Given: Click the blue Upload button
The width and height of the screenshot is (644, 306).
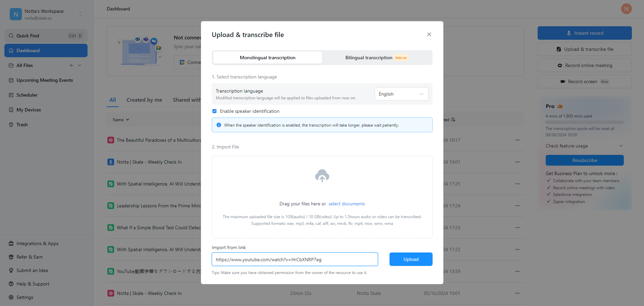Looking at the screenshot, I should click(x=411, y=259).
